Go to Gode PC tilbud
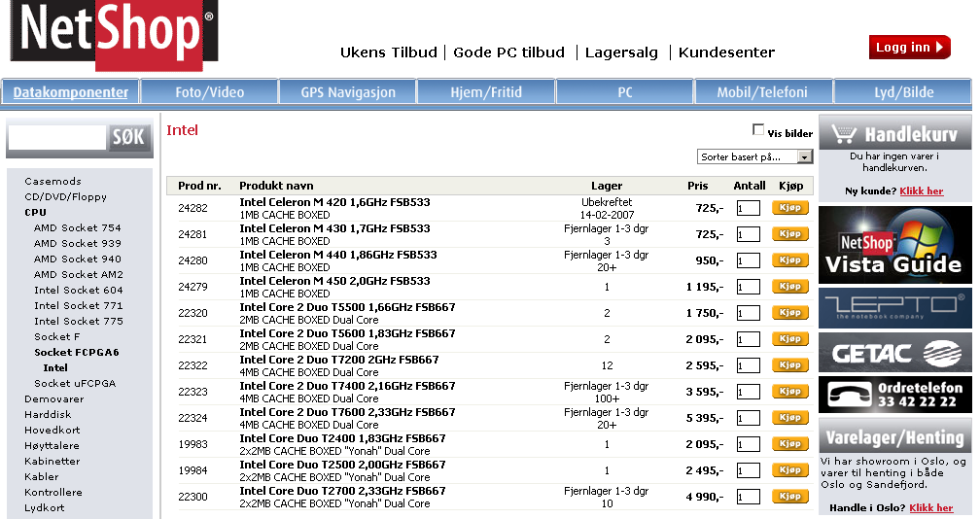 508,52
